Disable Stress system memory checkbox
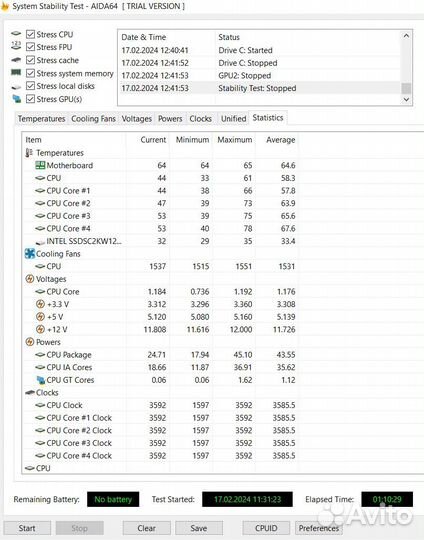 (30, 73)
